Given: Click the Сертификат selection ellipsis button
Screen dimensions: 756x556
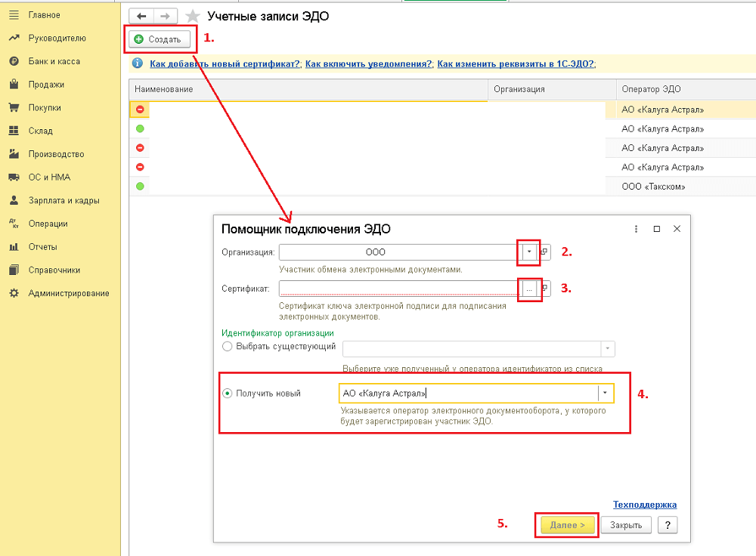Looking at the screenshot, I should click(x=530, y=289).
